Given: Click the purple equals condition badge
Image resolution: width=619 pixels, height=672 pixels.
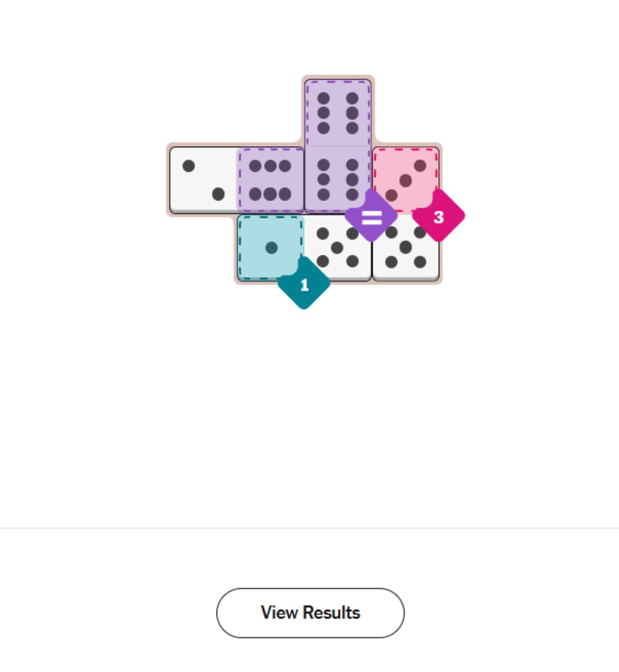Looking at the screenshot, I should (x=373, y=217).
